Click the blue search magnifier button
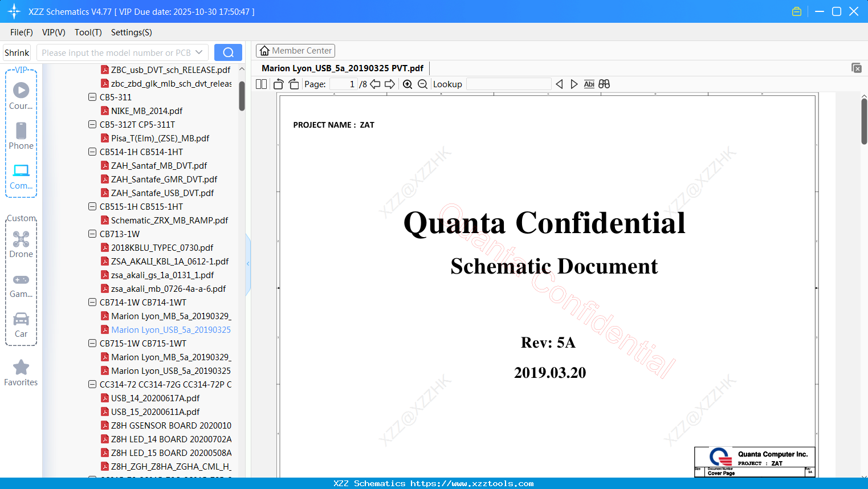This screenshot has height=489, width=868. [x=228, y=52]
